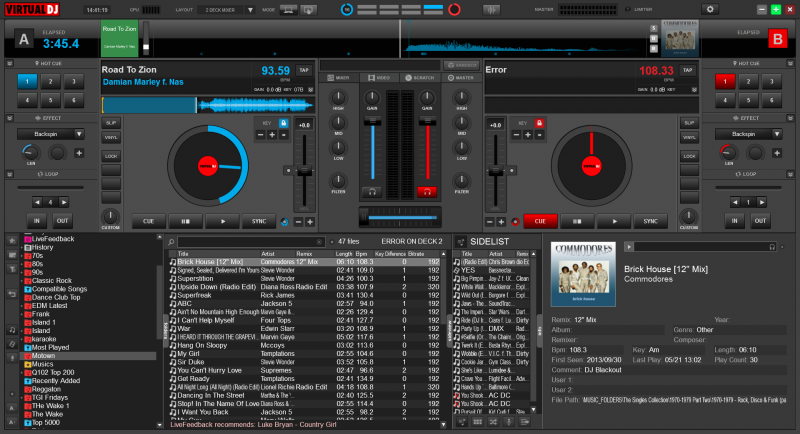The height and width of the screenshot is (434, 800).
Task: Click deck A pitch fader
Action: coord(304,170)
